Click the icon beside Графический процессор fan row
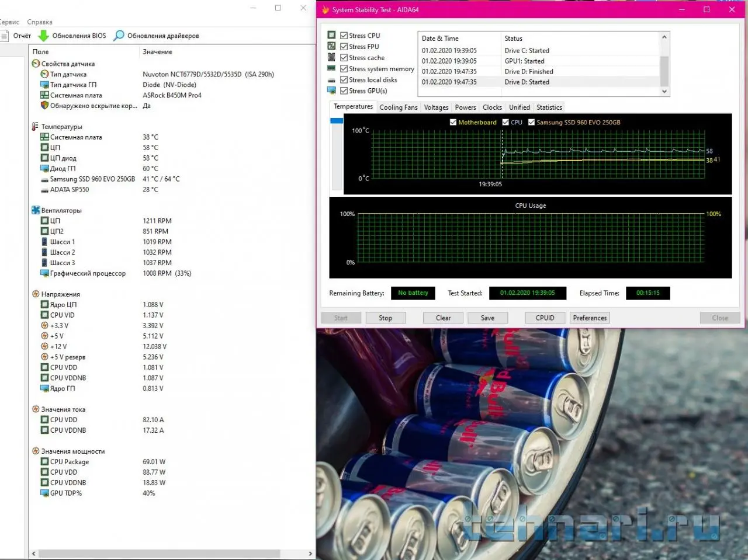 [44, 273]
